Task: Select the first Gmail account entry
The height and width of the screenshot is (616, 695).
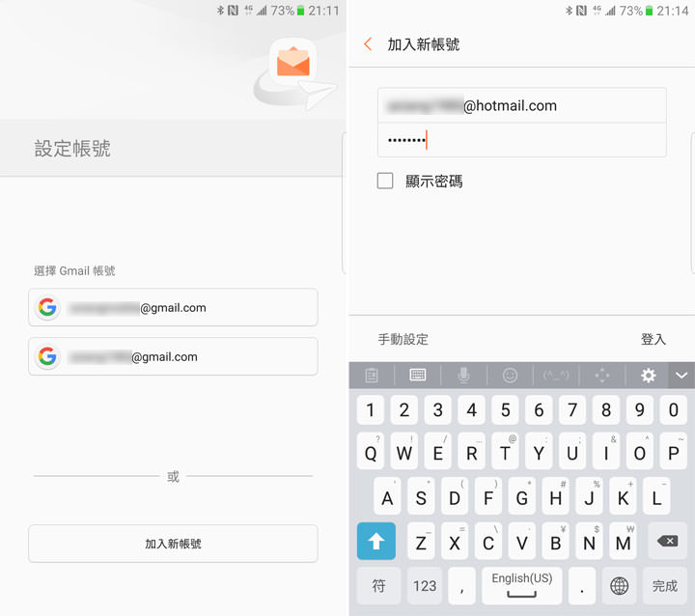Action: [x=173, y=308]
